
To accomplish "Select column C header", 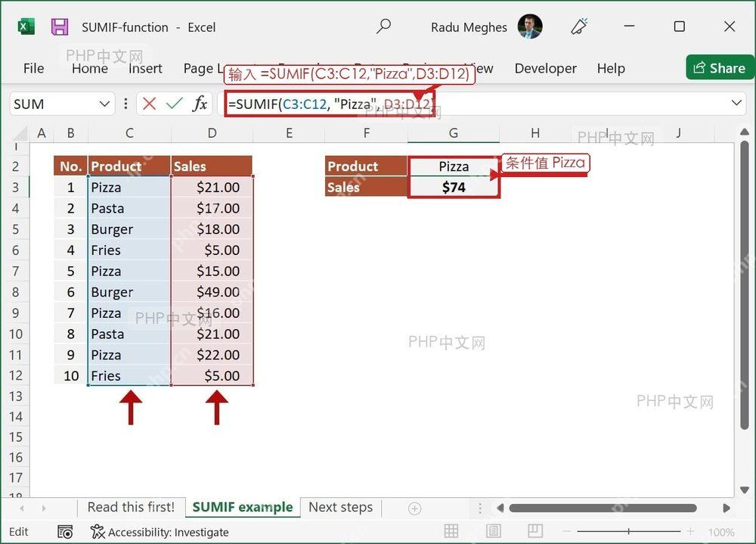I will [x=129, y=133].
